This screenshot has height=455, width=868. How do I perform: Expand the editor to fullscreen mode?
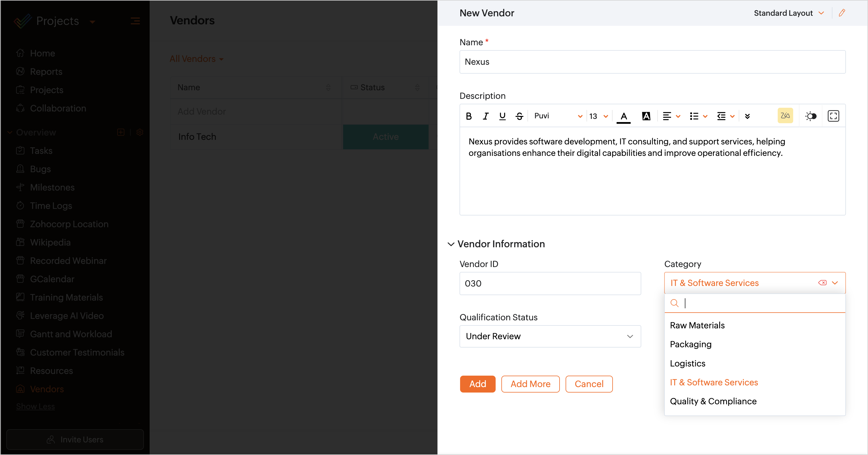[x=833, y=116]
